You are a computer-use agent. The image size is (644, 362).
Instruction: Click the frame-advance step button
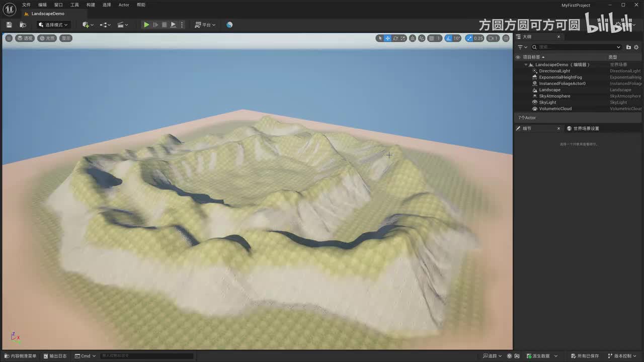click(155, 25)
